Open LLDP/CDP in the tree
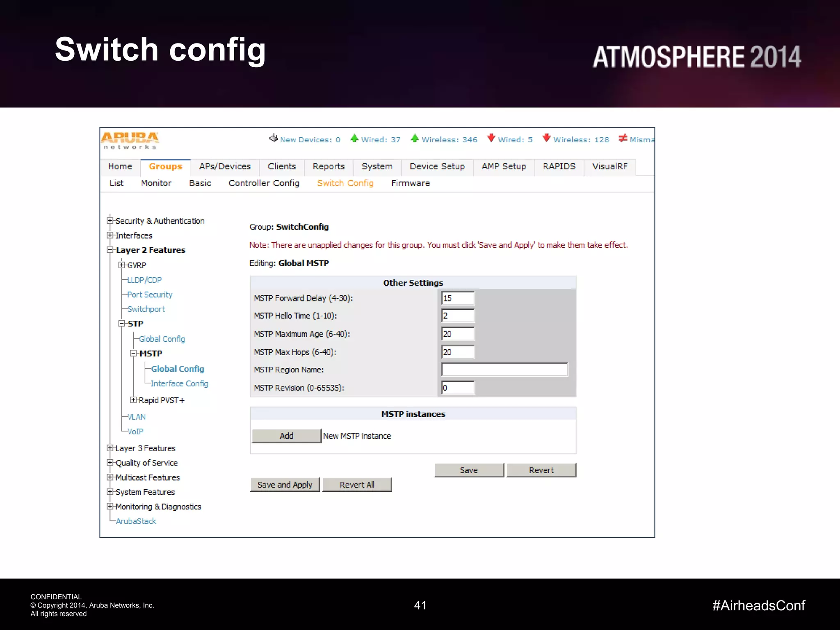The image size is (840, 630). tap(144, 280)
